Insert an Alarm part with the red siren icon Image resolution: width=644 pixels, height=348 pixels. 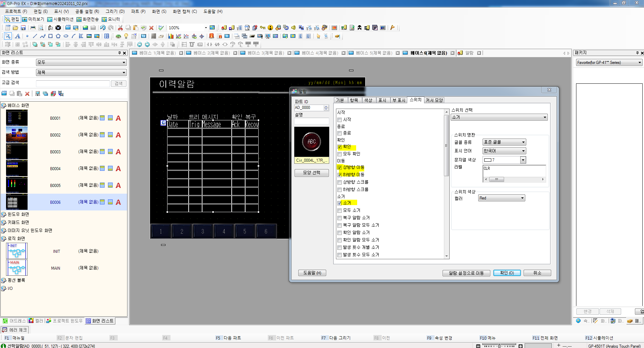(x=212, y=36)
